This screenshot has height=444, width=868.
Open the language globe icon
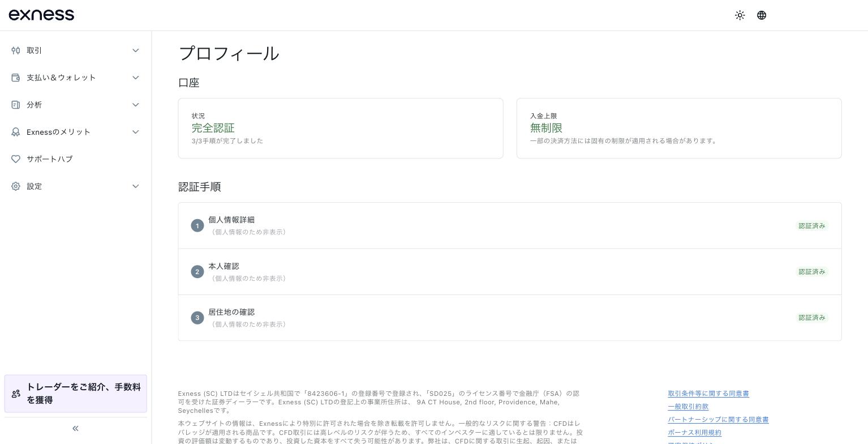tap(762, 15)
